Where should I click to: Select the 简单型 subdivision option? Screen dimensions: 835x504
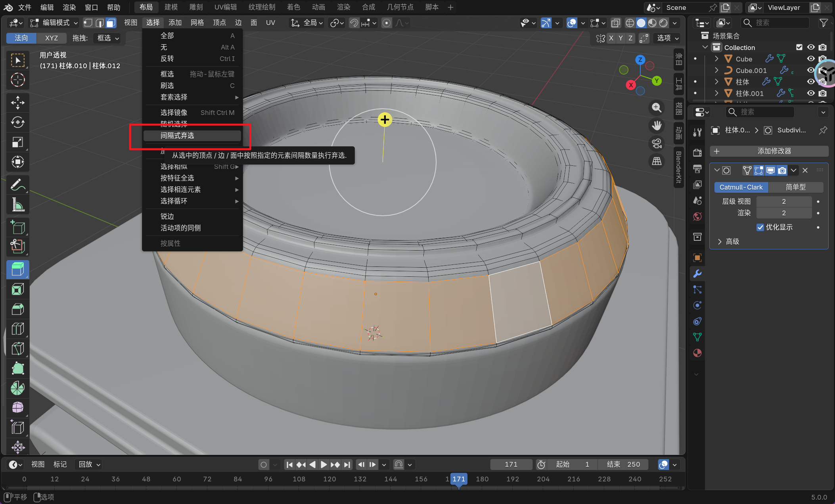[x=795, y=187]
